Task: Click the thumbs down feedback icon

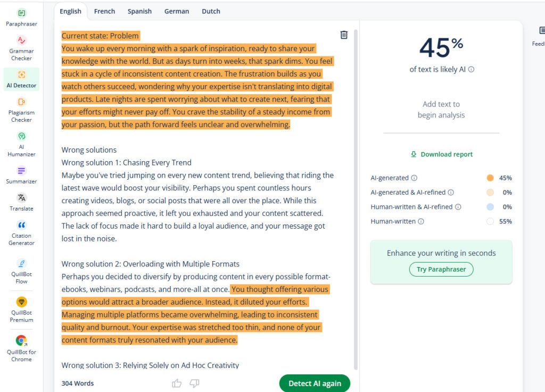Action: coord(194,383)
